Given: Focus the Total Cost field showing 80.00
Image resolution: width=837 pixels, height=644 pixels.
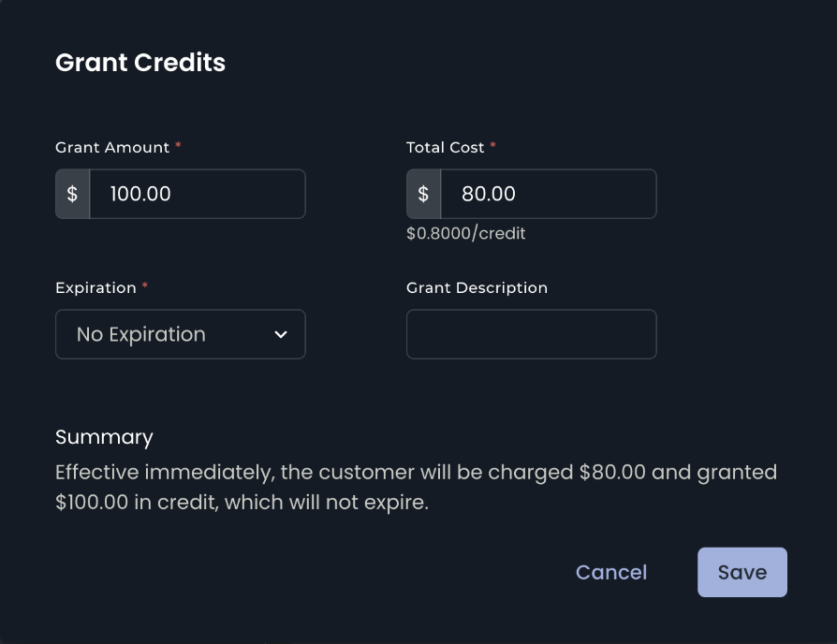Looking at the screenshot, I should click(548, 194).
